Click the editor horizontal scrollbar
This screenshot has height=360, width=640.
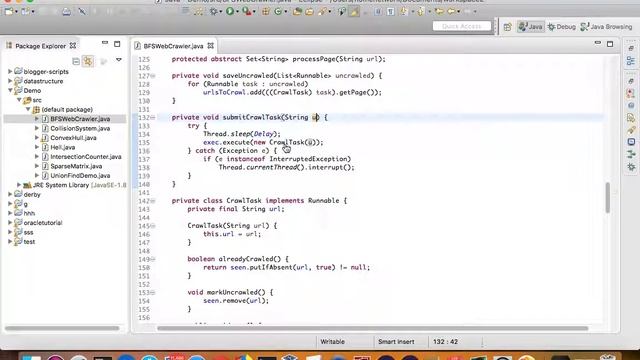tap(372, 328)
